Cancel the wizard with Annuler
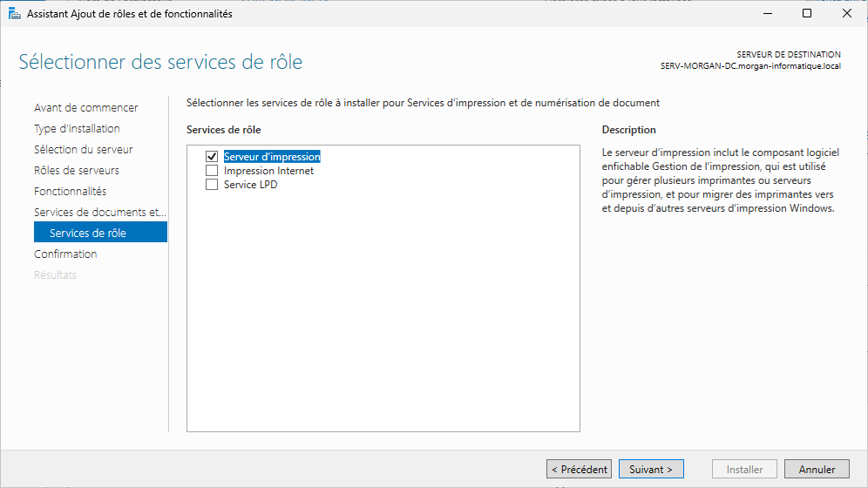Viewport: 868px width, 488px height. click(817, 470)
